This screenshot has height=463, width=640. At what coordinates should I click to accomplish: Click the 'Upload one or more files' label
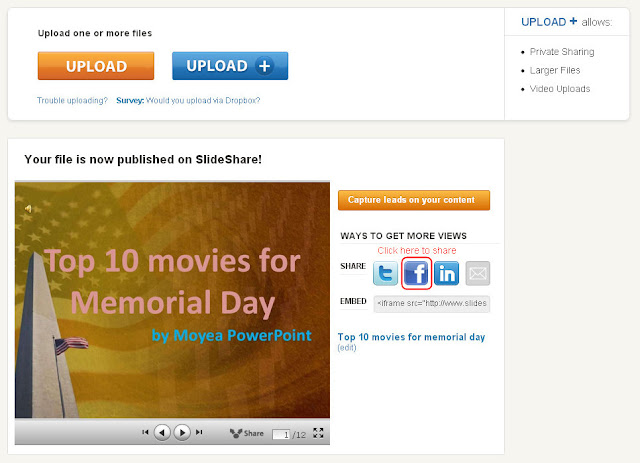point(95,33)
